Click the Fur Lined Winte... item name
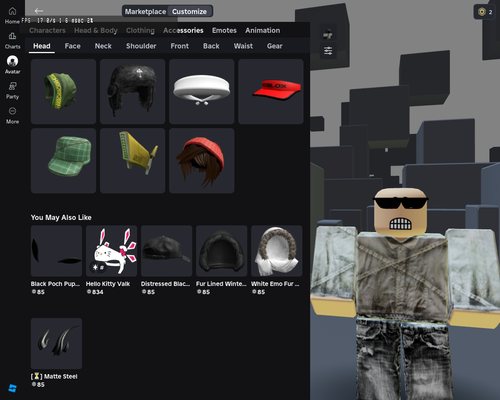Viewport: 500px width, 400px height. coord(221,284)
